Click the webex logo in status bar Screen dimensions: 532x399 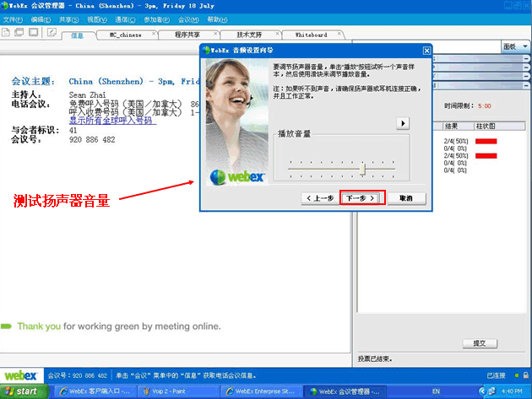(x=21, y=375)
